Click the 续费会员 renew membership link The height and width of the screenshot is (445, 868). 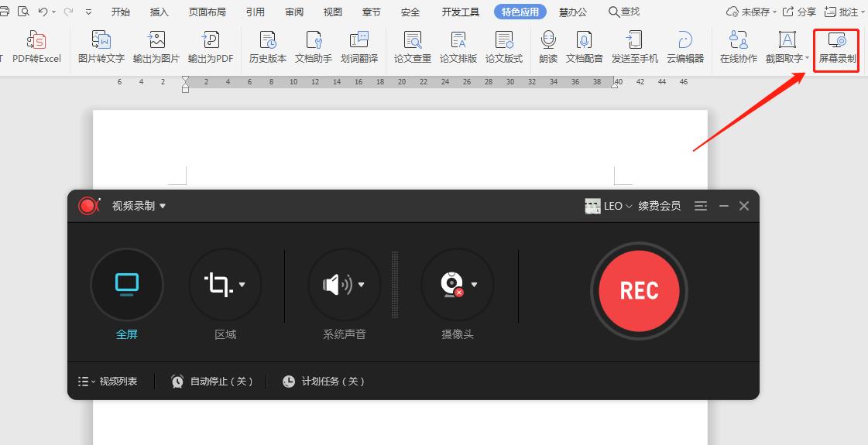[x=659, y=206]
